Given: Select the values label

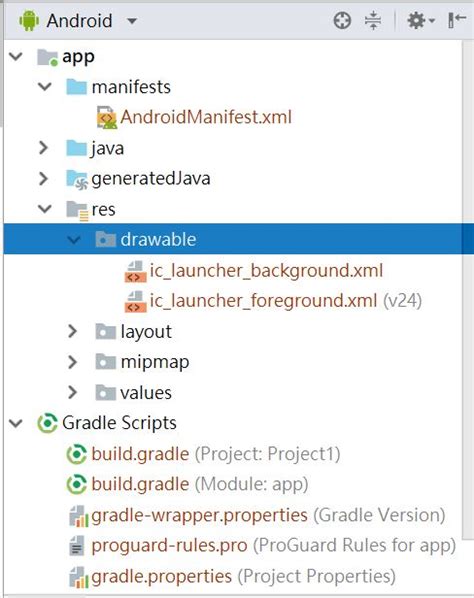Looking at the screenshot, I should (146, 393).
